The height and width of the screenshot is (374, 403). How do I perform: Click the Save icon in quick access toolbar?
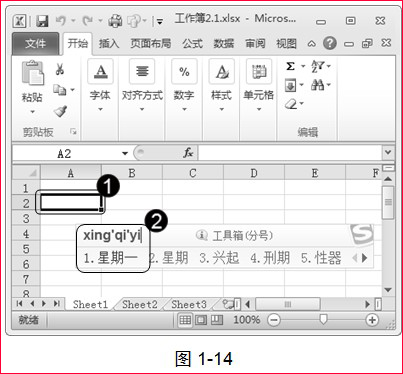click(42, 21)
